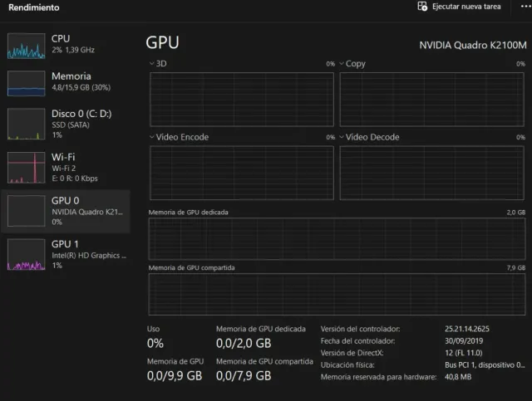Image resolution: width=532 pixels, height=401 pixels.
Task: Open the CPU performance entry
Action: click(66, 46)
